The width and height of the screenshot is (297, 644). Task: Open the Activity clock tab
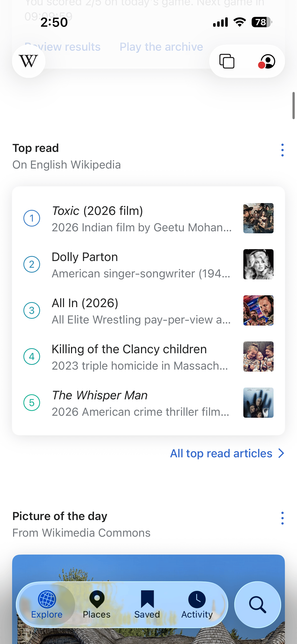point(197,604)
